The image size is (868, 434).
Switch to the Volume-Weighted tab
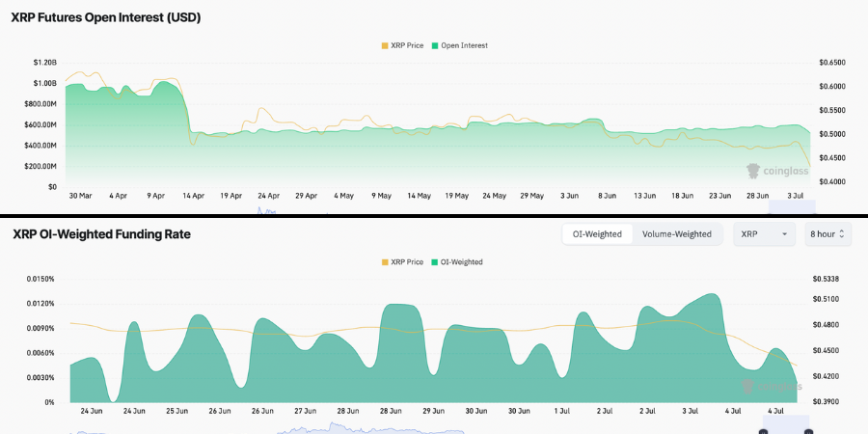[676, 234]
